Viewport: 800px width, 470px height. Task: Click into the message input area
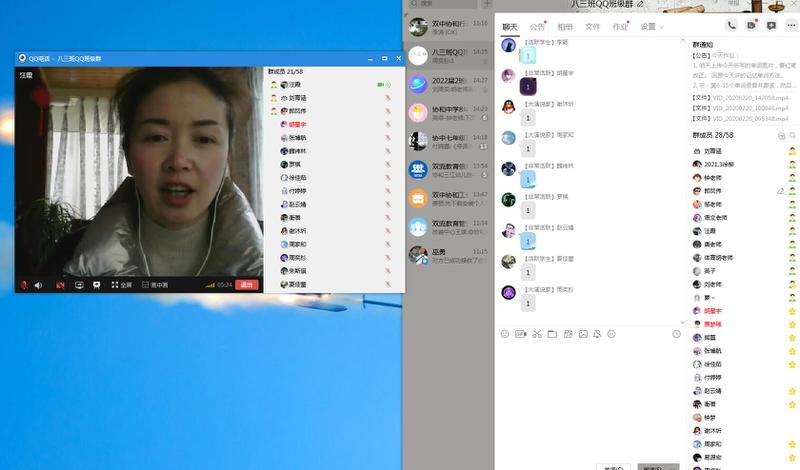589,401
